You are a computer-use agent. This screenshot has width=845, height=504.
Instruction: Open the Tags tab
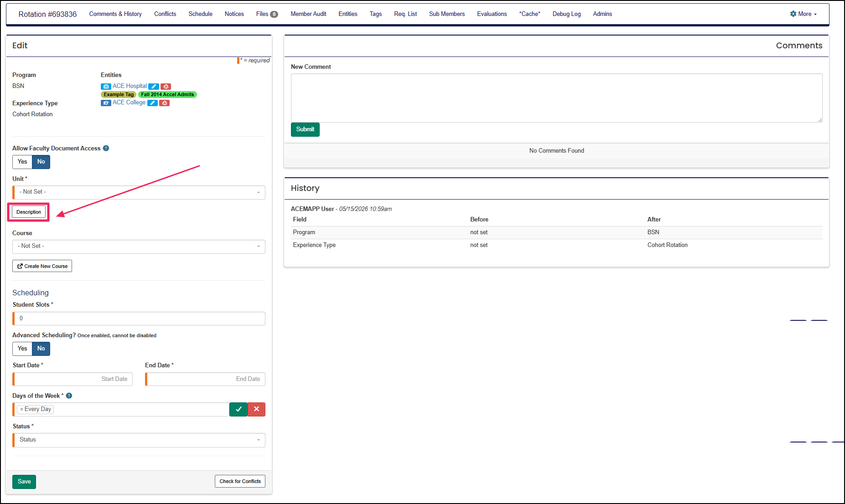click(x=376, y=14)
